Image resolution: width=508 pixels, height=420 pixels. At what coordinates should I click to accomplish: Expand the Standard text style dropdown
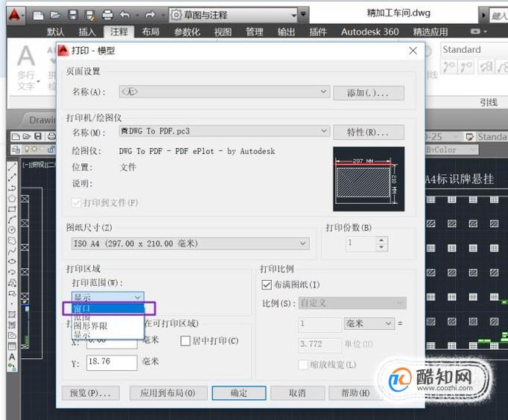474,50
